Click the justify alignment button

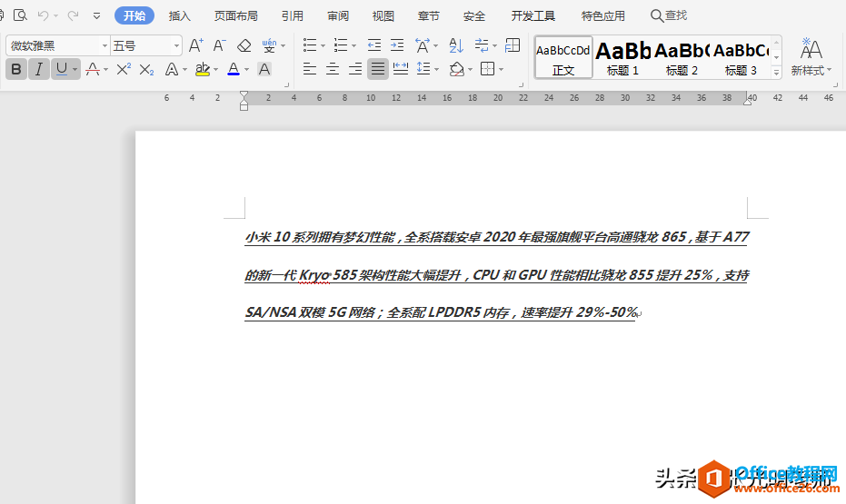pyautogui.click(x=378, y=69)
